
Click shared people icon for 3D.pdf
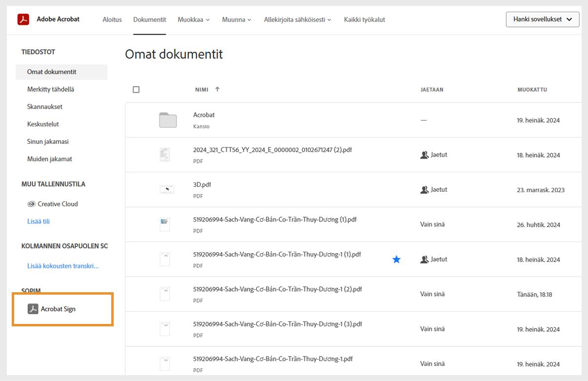pos(424,190)
